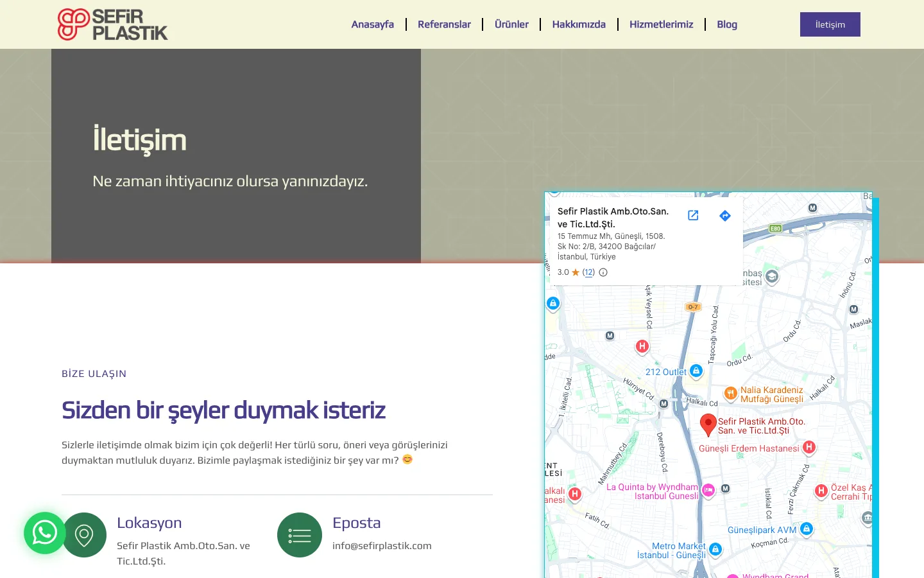The width and height of the screenshot is (924, 578).
Task: Open larger map view icon
Action: 693,215
